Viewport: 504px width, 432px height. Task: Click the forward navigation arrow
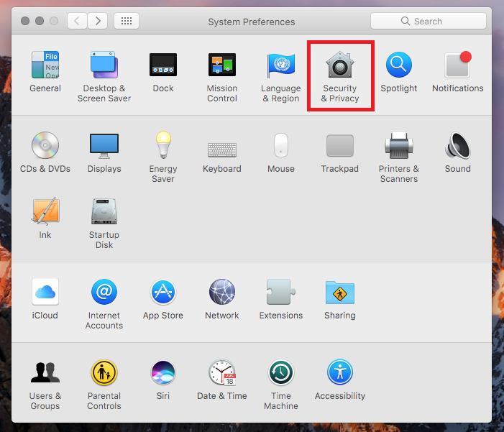97,21
